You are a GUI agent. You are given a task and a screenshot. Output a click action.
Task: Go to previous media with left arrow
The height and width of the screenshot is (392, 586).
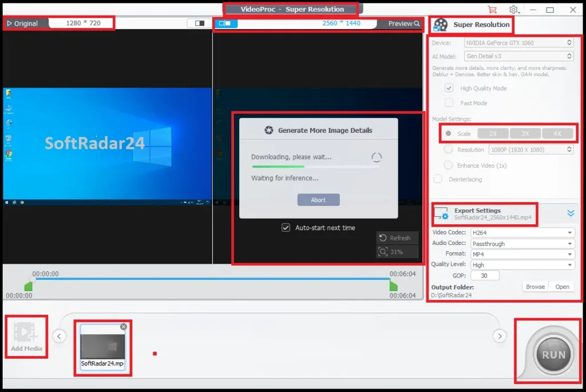pyautogui.click(x=59, y=336)
